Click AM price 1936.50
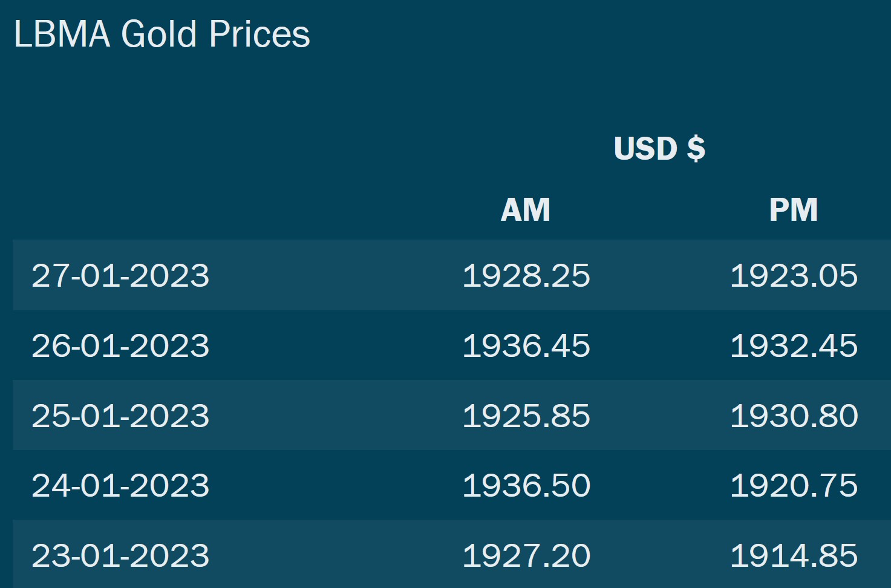This screenshot has height=588, width=891. tap(526, 485)
